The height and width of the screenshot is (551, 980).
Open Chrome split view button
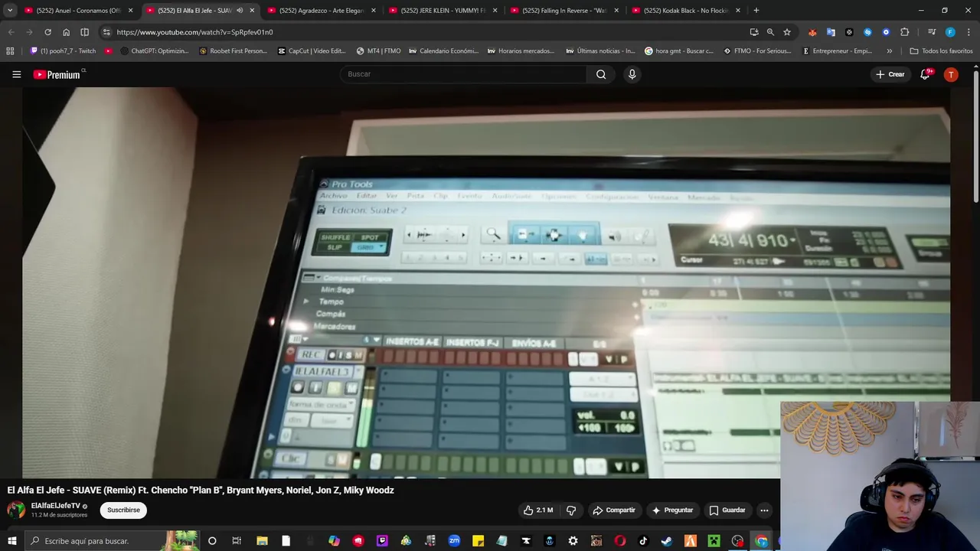pyautogui.click(x=84, y=32)
